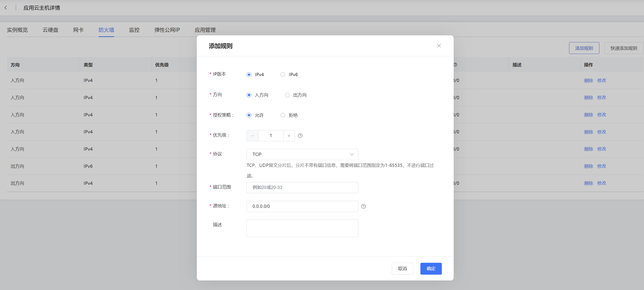The width and height of the screenshot is (644, 290).
Task: Click the 确定 button
Action: (431, 269)
